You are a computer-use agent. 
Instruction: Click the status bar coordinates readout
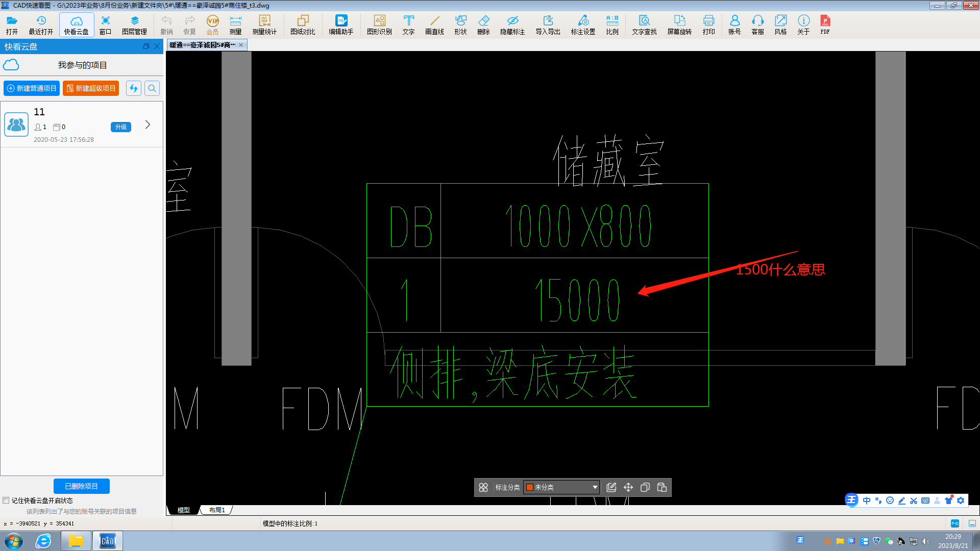click(x=39, y=523)
